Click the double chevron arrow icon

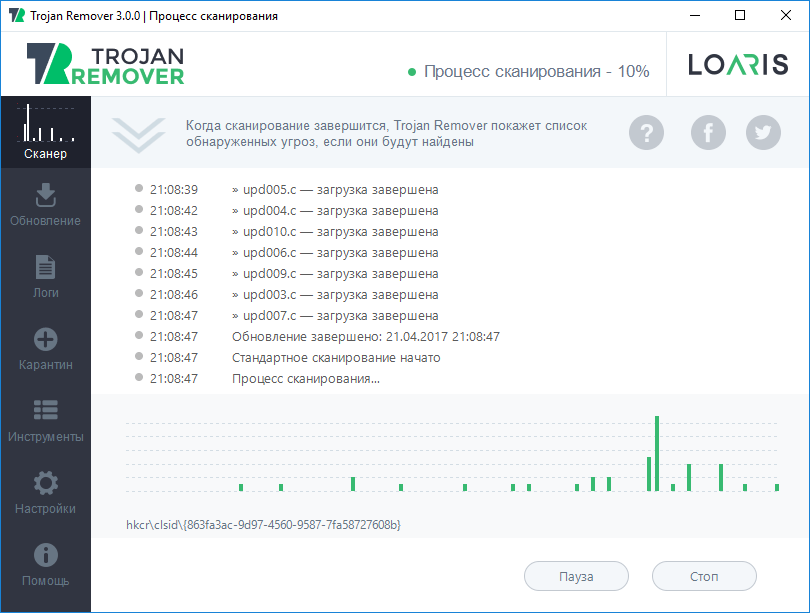point(138,135)
